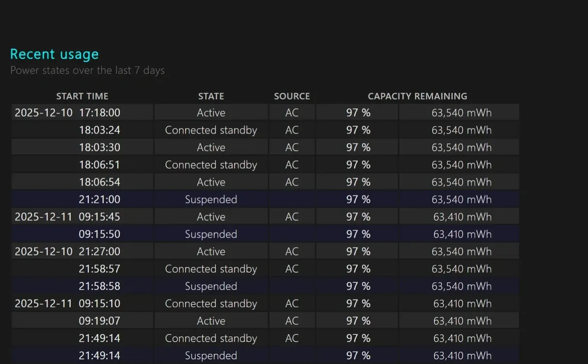Select the Active state in the 18:03:30 row
The width and height of the screenshot is (588, 364).
(x=211, y=147)
